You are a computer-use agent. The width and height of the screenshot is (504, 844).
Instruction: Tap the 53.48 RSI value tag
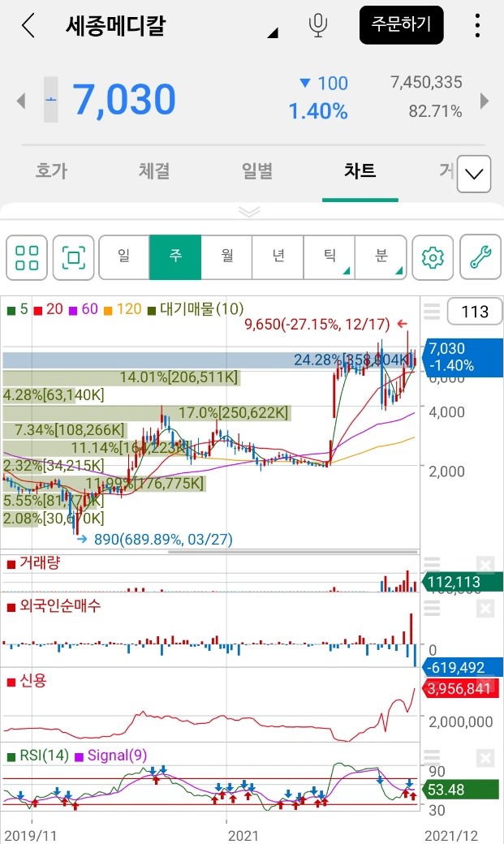(x=462, y=790)
